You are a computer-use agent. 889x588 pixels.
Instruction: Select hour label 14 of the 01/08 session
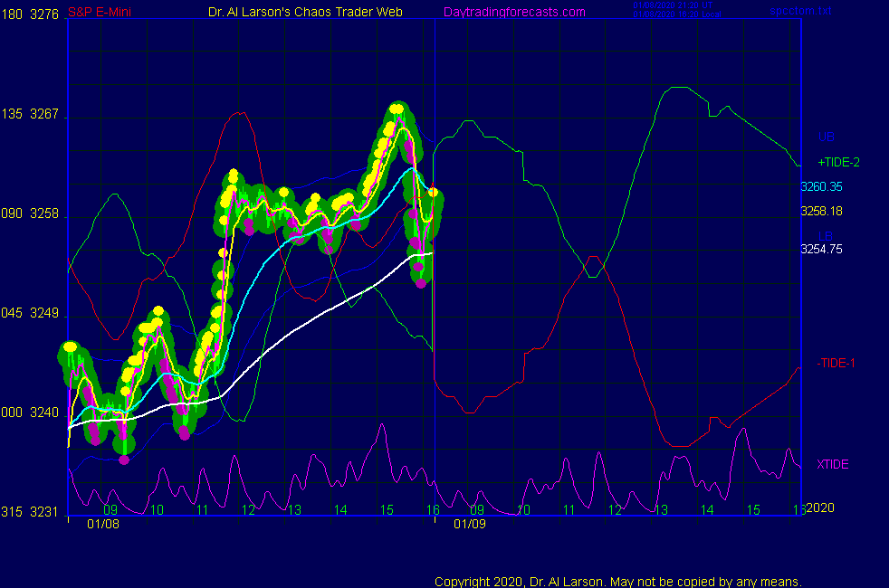click(x=340, y=510)
